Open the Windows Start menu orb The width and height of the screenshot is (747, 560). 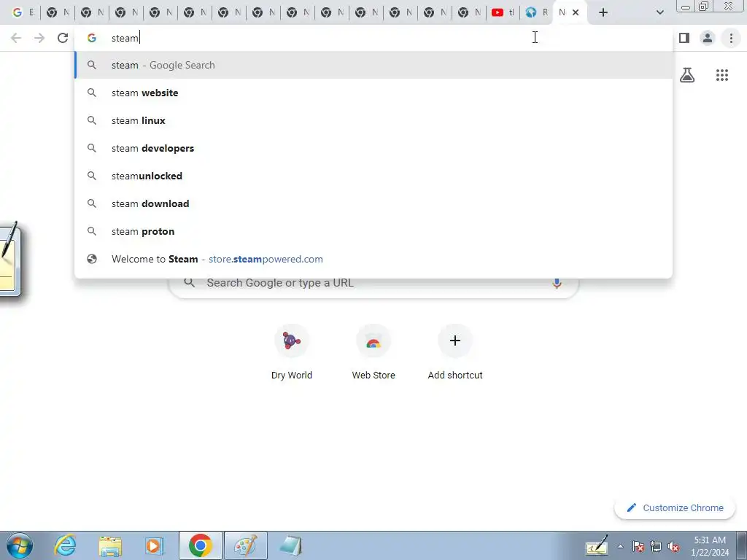(x=20, y=545)
